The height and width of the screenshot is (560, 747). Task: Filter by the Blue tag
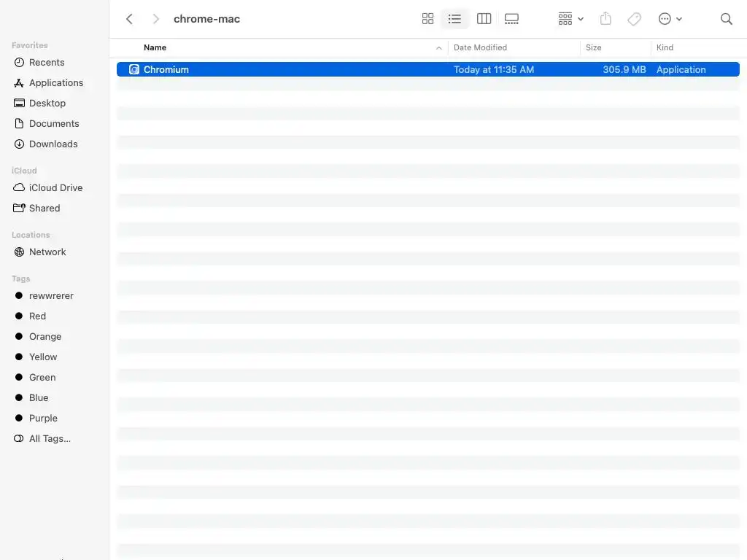coord(31,399)
